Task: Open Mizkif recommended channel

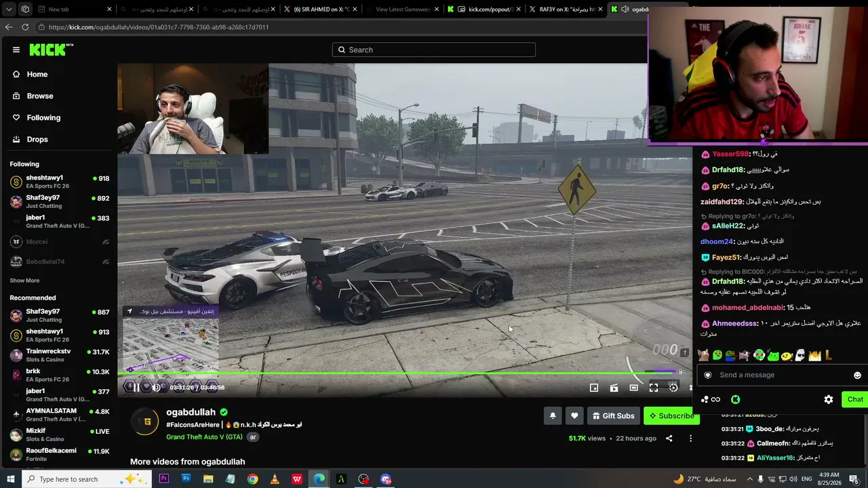Action: 60,434
